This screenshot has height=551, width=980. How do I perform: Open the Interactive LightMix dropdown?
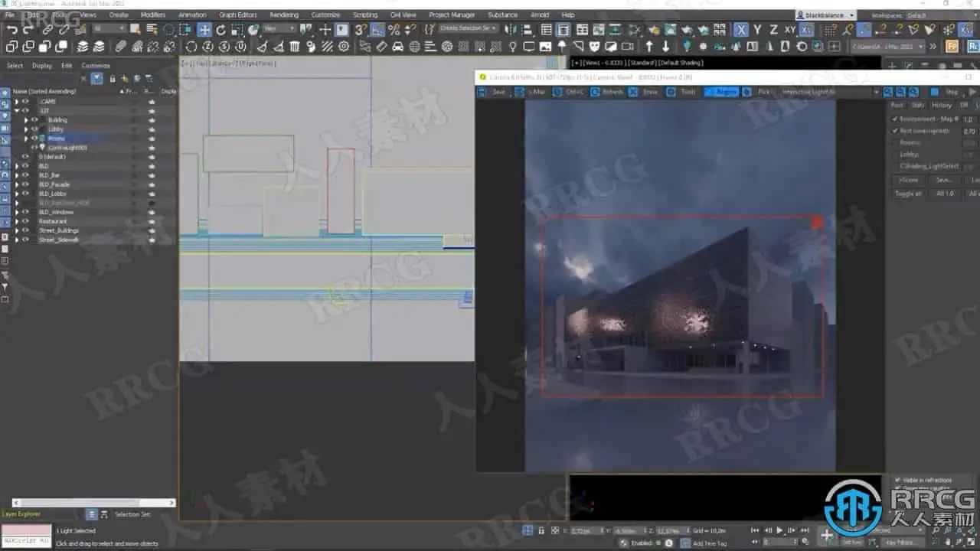click(830, 92)
